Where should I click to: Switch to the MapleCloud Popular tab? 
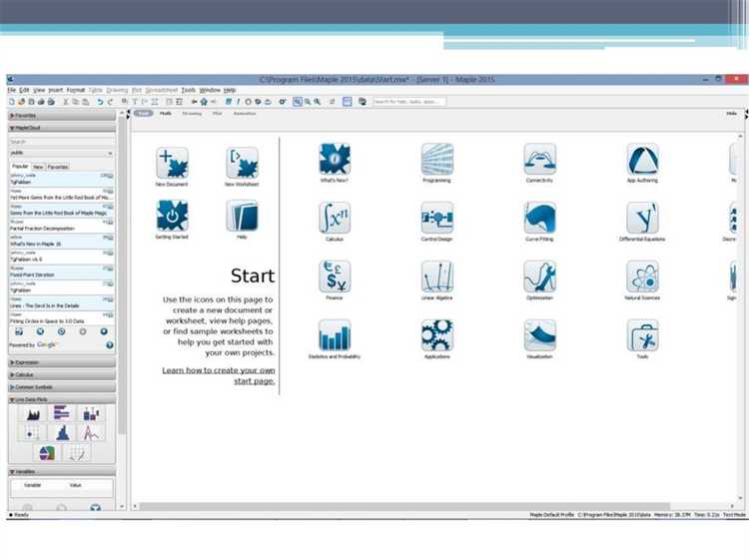(x=21, y=167)
